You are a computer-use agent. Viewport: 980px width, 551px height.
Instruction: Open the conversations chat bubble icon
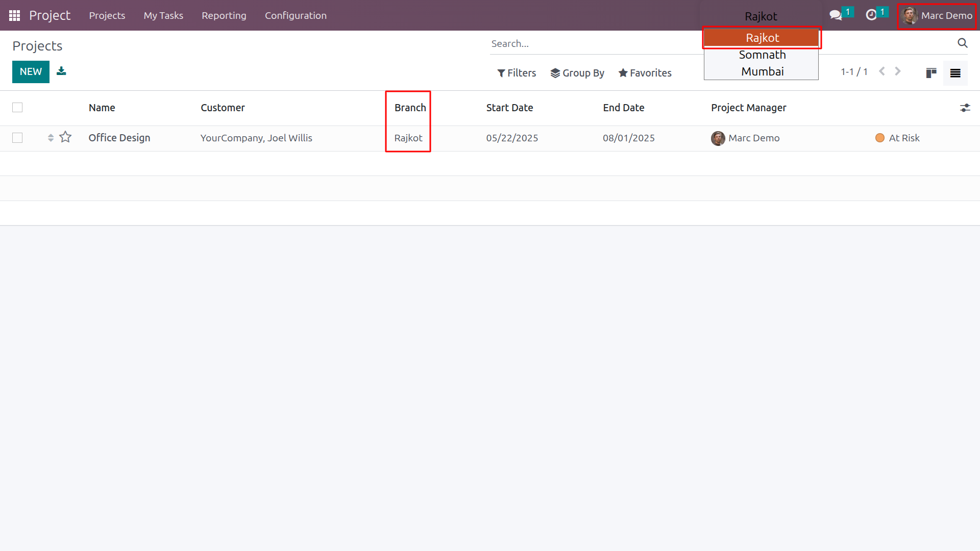pyautogui.click(x=836, y=15)
